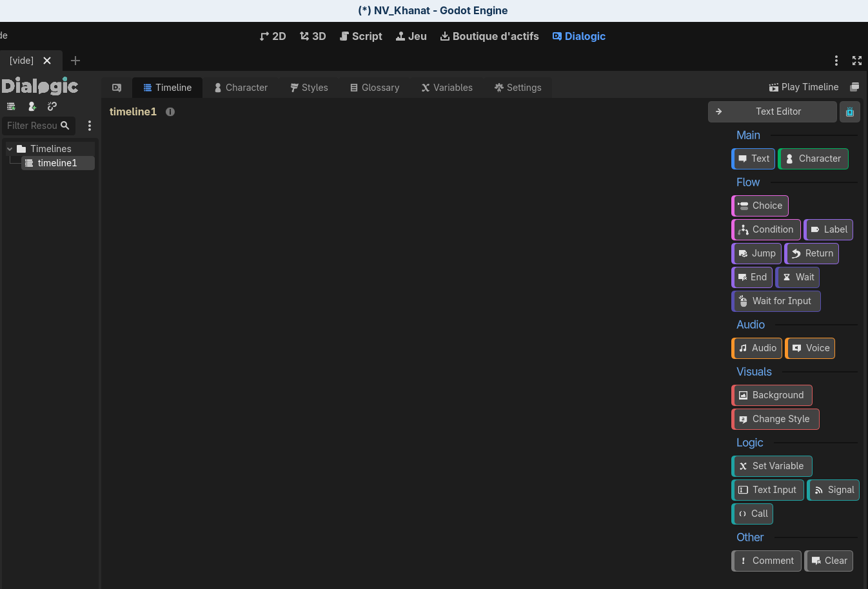The width and height of the screenshot is (868, 589).
Task: Add a Wait event
Action: pyautogui.click(x=797, y=277)
